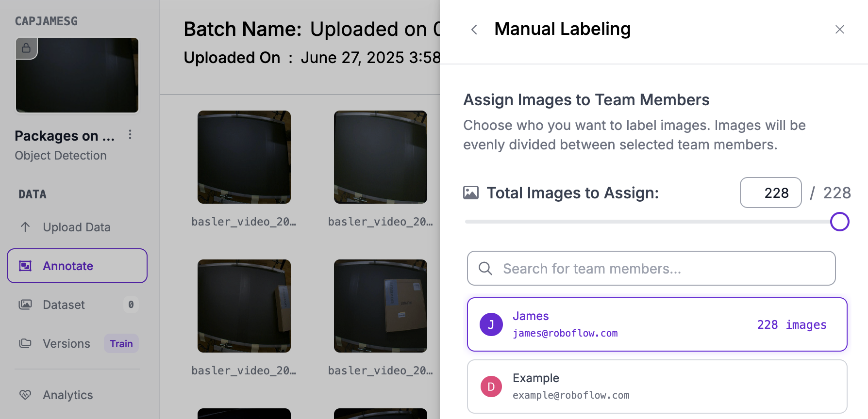Click the back arrow in Manual Labeling
Image resolution: width=868 pixels, height=419 pixels.
474,30
